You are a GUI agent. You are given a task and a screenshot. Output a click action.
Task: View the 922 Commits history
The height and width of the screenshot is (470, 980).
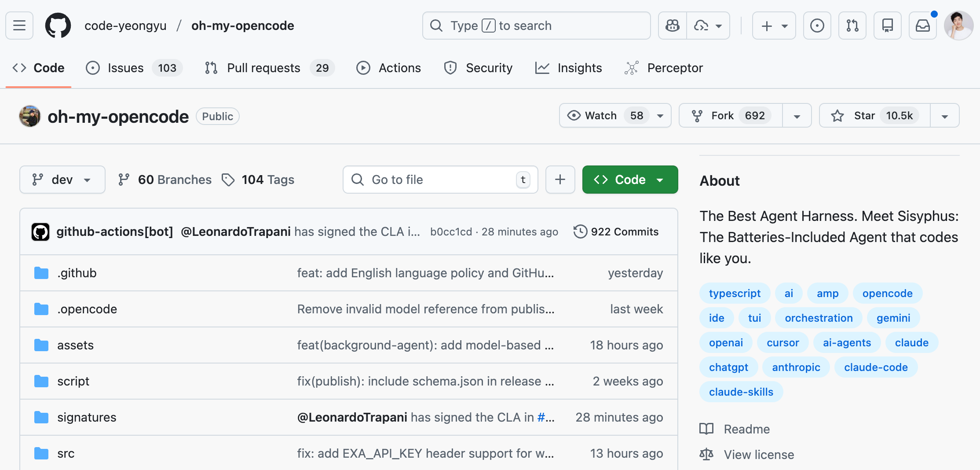(x=616, y=231)
